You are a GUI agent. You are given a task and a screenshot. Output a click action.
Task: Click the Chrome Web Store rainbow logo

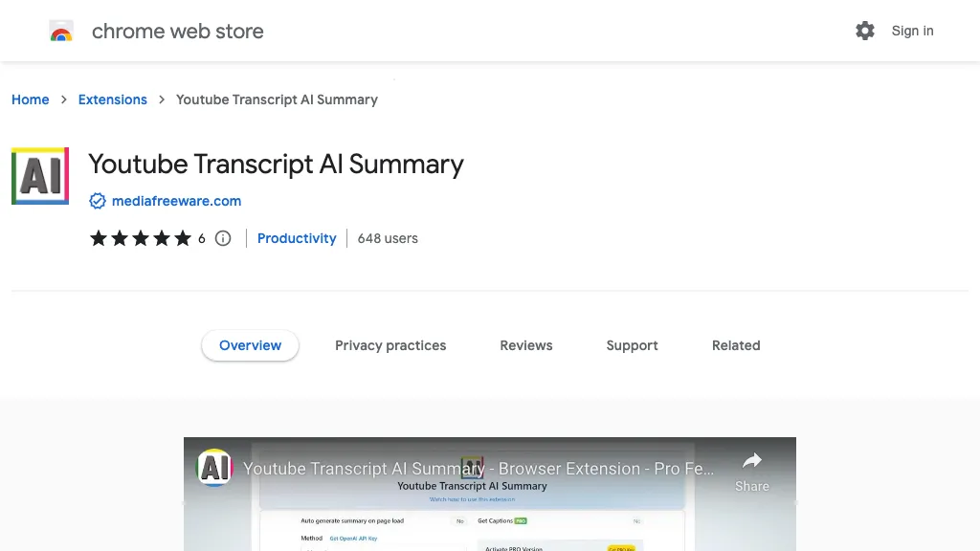coord(61,32)
